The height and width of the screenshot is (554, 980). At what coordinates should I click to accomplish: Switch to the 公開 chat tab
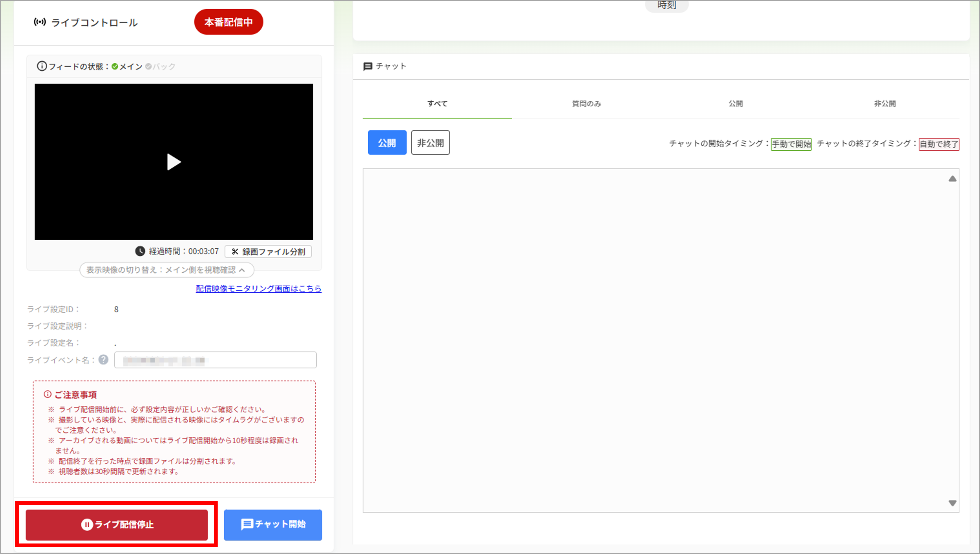tap(736, 104)
